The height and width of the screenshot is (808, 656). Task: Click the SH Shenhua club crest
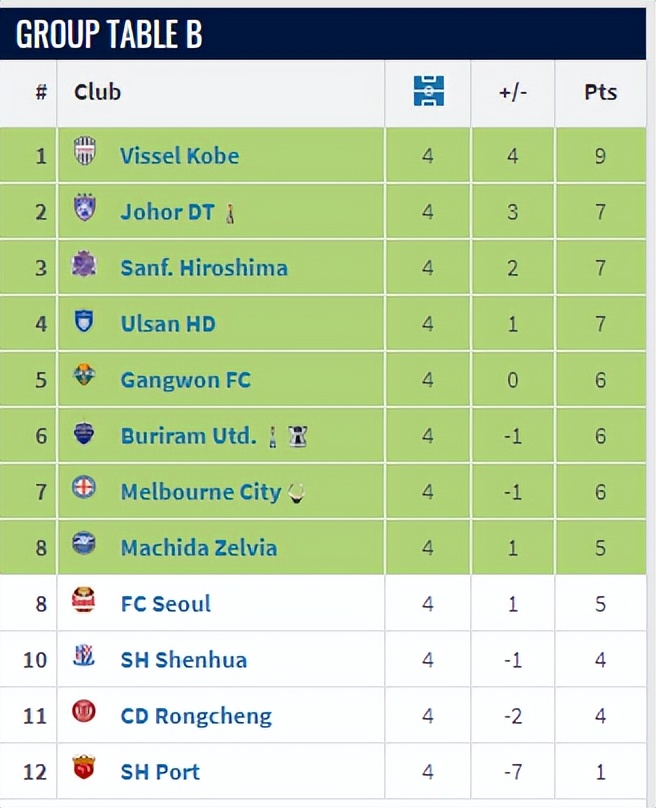coord(85,657)
